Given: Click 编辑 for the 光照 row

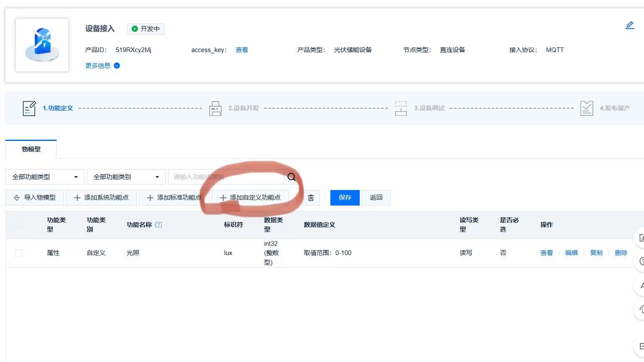Looking at the screenshot, I should coord(571,253).
